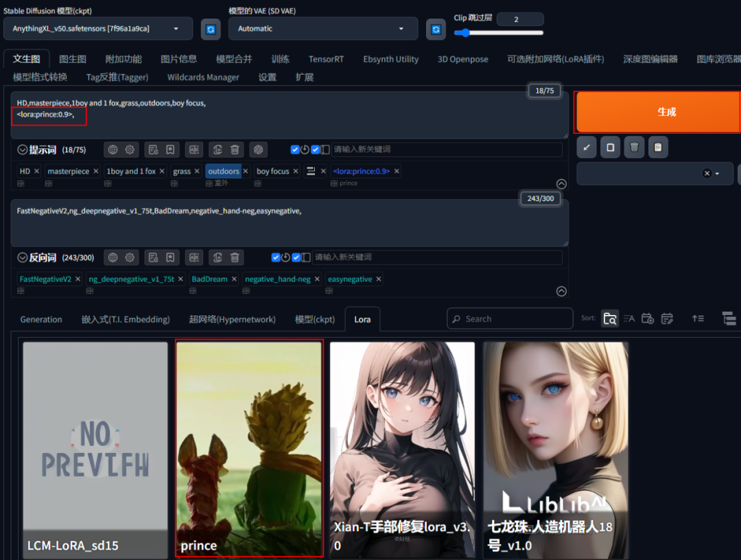The width and height of the screenshot is (741, 560).
Task: Click the 1boy and 1 fox tag
Action: (131, 171)
